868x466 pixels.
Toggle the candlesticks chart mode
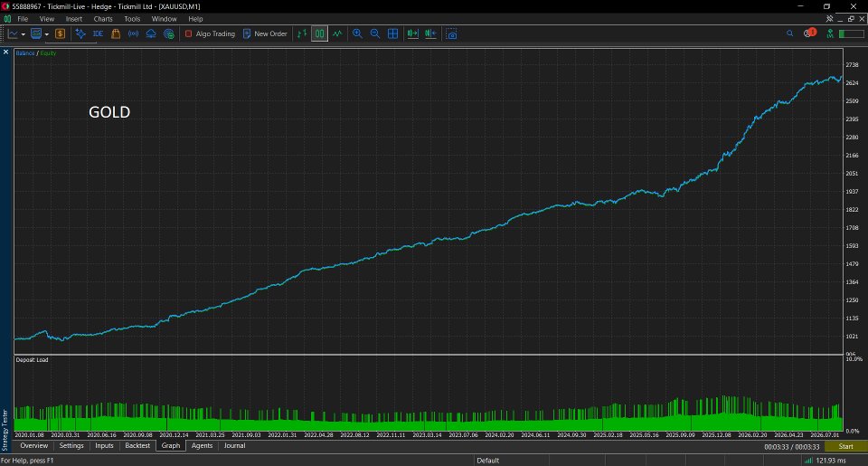pyautogui.click(x=319, y=33)
